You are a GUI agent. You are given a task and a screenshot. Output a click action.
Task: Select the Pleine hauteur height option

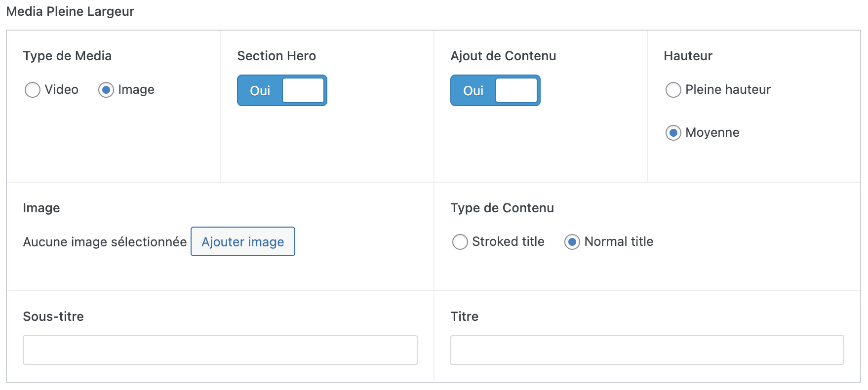673,90
